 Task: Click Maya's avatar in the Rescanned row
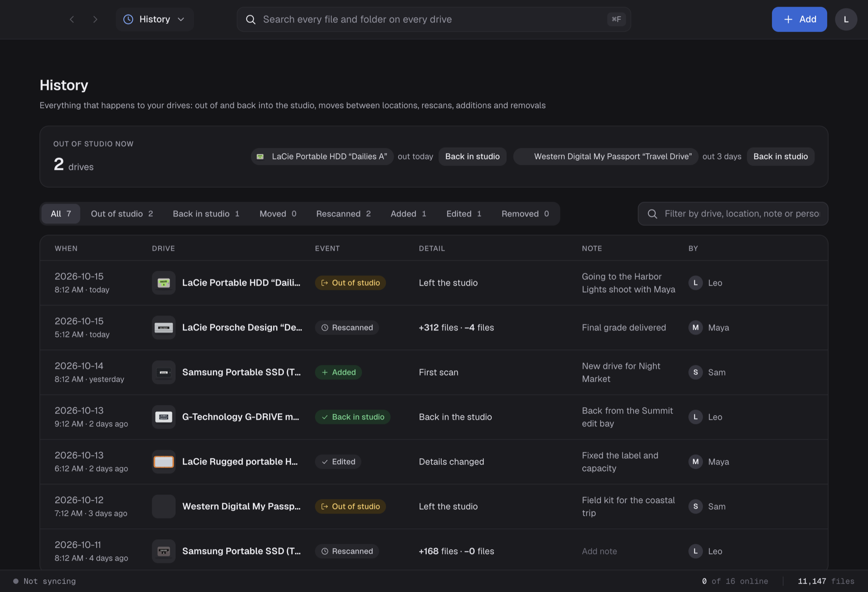(x=695, y=327)
